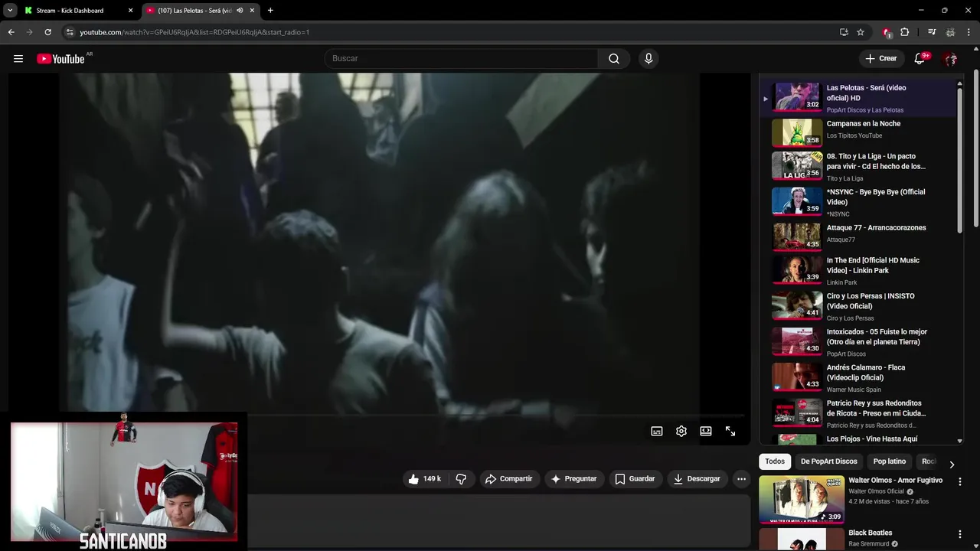
Task: Share the video via Compartir
Action: pyautogui.click(x=509, y=479)
